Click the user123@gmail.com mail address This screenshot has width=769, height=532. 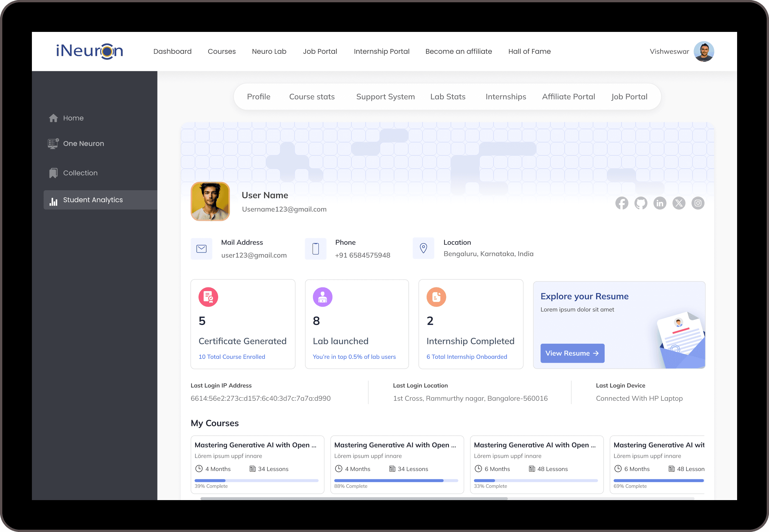(x=254, y=255)
